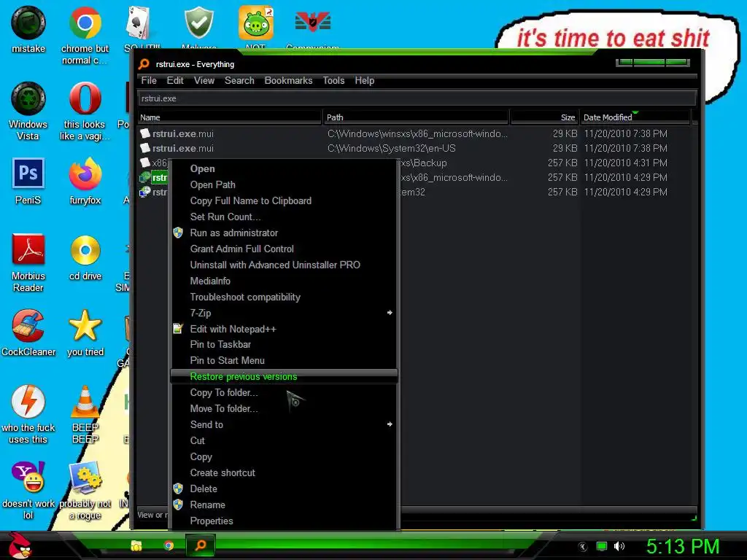Choose Set Run Count...
The width and height of the screenshot is (747, 560).
click(284, 217)
